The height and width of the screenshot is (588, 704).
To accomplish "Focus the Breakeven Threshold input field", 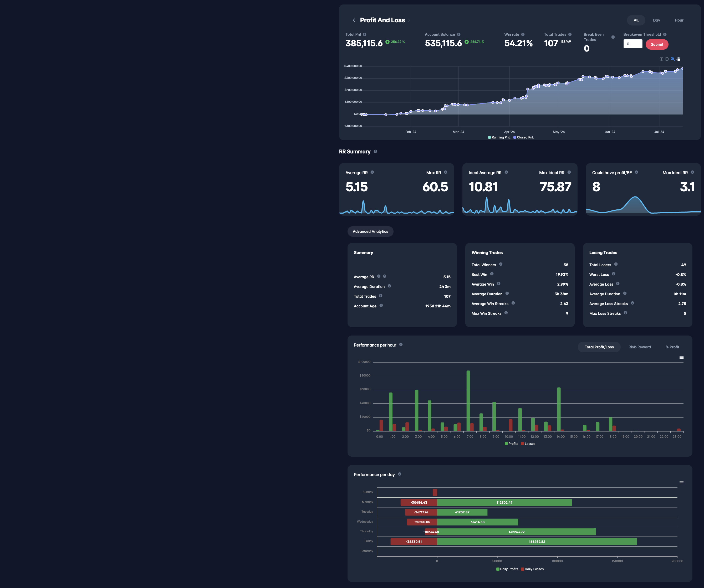I will [x=632, y=44].
